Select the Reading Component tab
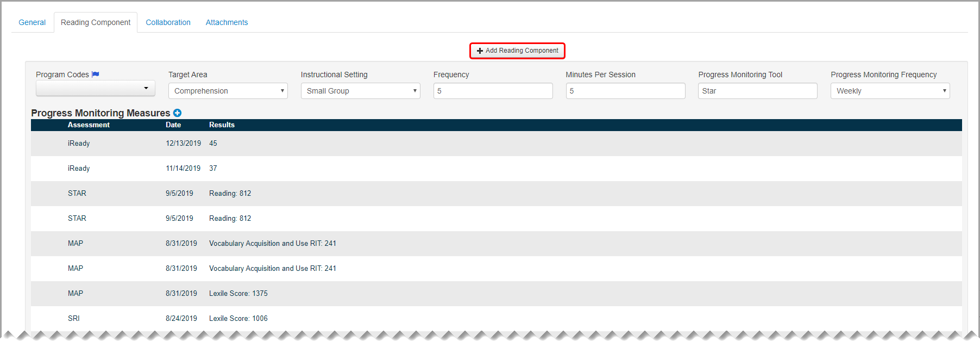This screenshot has height=347, width=980. coord(96,22)
